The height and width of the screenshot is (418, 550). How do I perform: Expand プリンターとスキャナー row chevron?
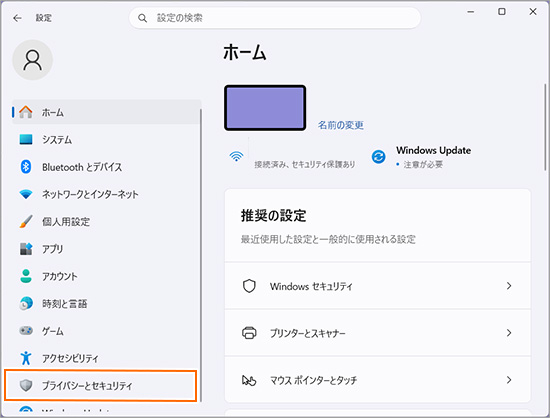(x=509, y=333)
